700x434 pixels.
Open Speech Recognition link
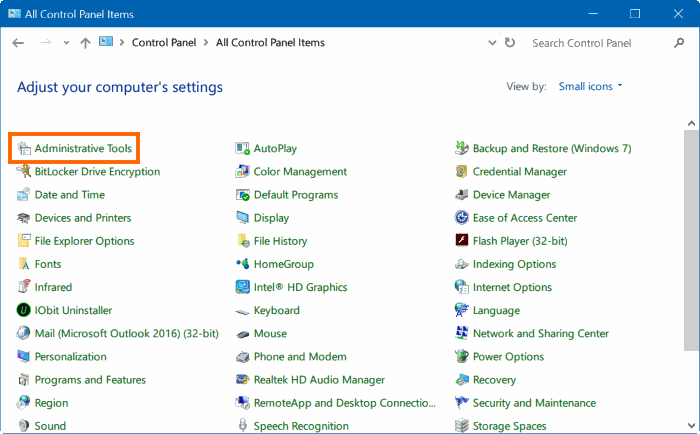point(301,426)
